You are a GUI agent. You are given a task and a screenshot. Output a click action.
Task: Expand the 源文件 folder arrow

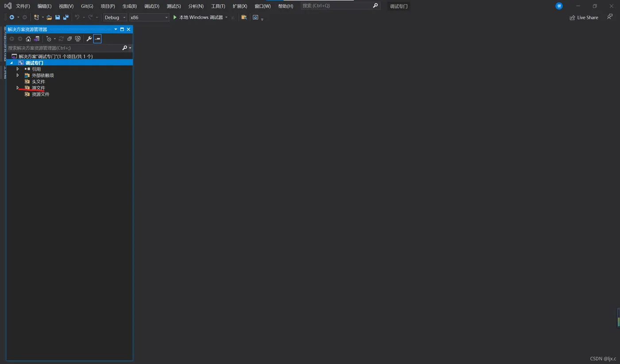pyautogui.click(x=18, y=88)
